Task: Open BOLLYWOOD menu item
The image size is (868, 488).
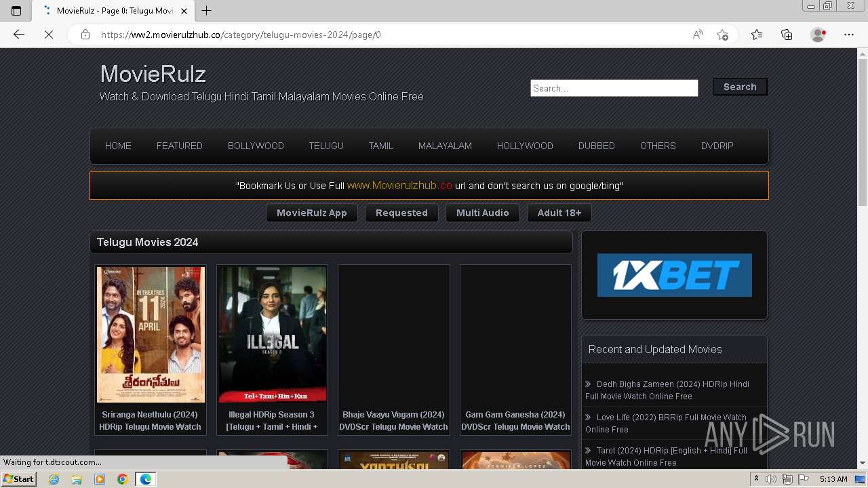Action: click(256, 146)
